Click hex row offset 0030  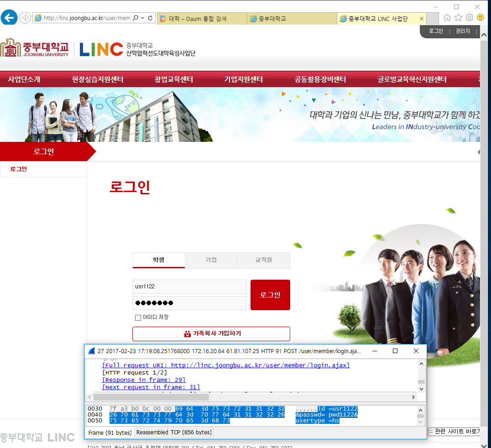click(95, 409)
